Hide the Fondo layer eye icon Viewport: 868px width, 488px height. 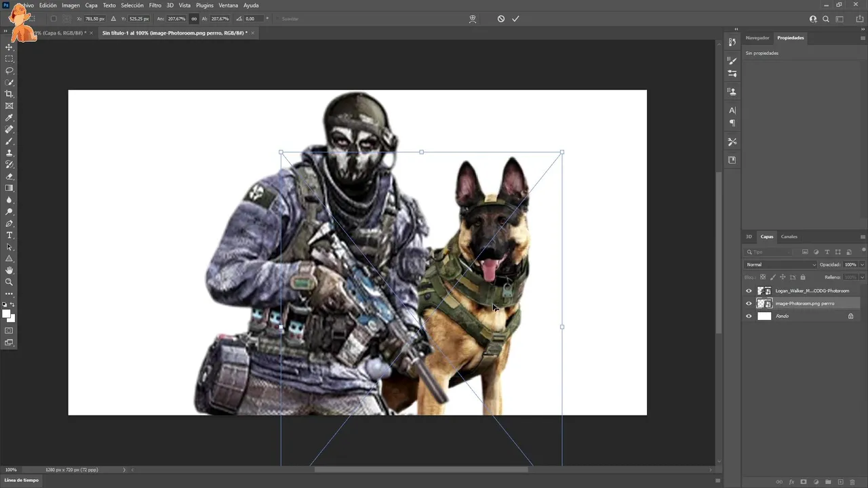coord(749,316)
